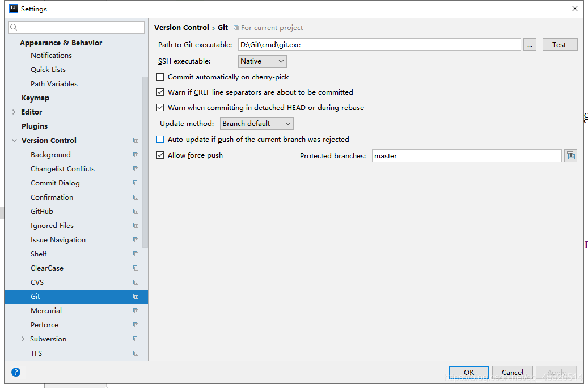588x388 pixels.
Task: Open Commit Dialog settings page
Action: pyautogui.click(x=55, y=183)
